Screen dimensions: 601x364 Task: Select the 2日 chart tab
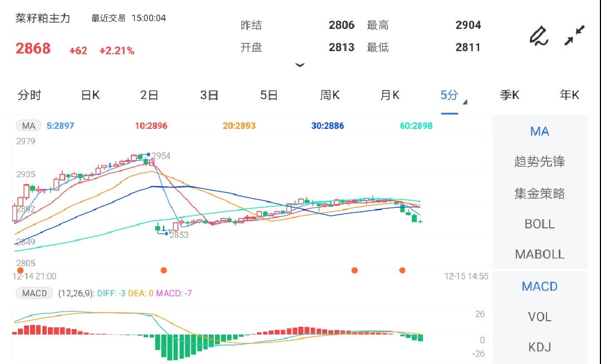149,95
